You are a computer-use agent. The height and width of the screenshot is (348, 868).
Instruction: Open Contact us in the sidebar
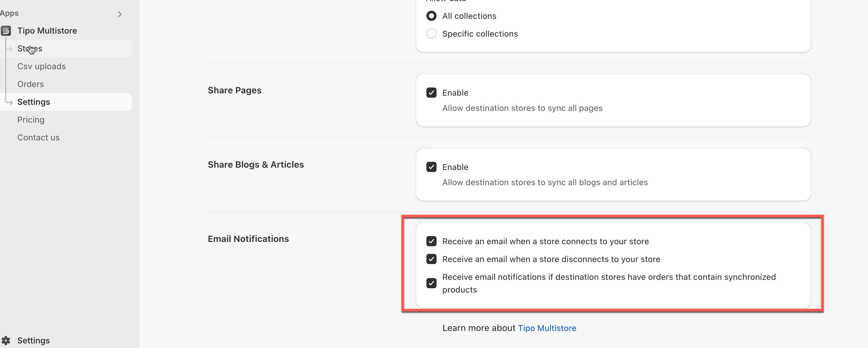[x=38, y=138]
